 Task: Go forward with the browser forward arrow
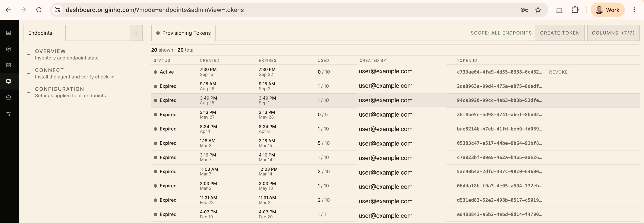coord(23,10)
